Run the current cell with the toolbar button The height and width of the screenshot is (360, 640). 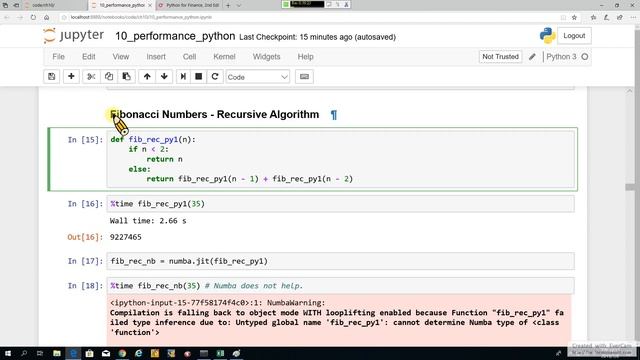(183, 77)
